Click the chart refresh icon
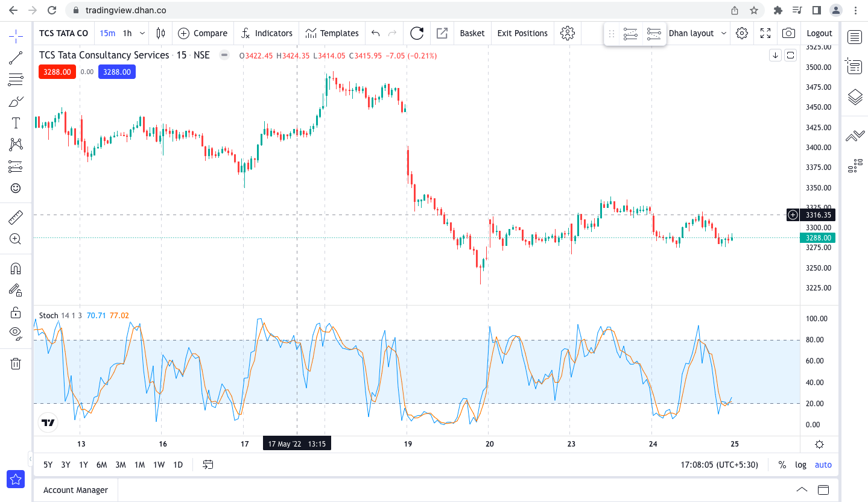 [x=417, y=33]
